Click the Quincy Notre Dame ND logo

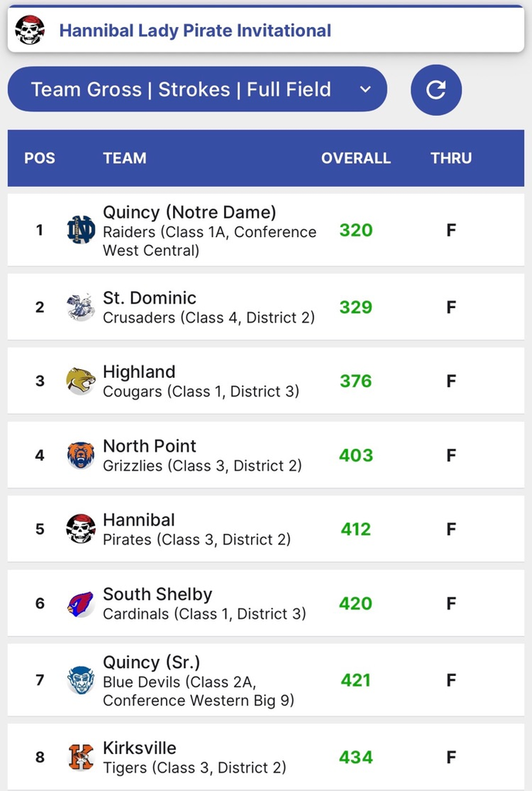pyautogui.click(x=80, y=229)
